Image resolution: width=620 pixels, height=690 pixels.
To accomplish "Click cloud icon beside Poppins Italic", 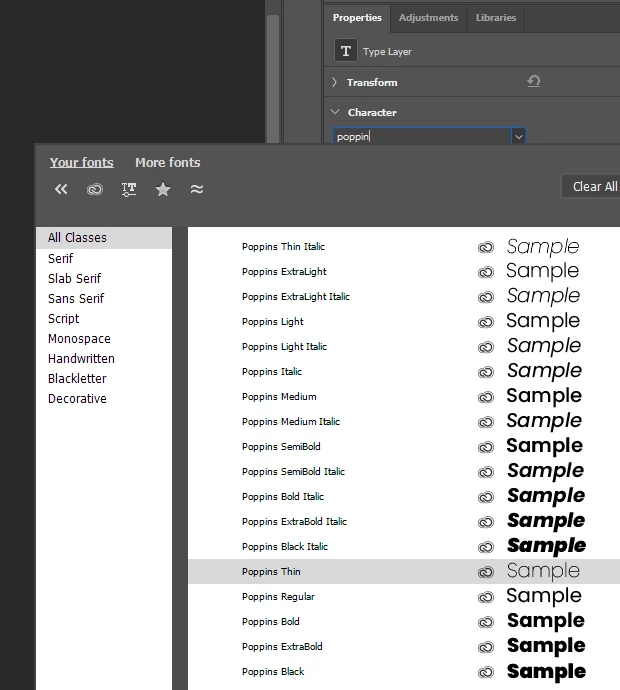I will (x=486, y=372).
